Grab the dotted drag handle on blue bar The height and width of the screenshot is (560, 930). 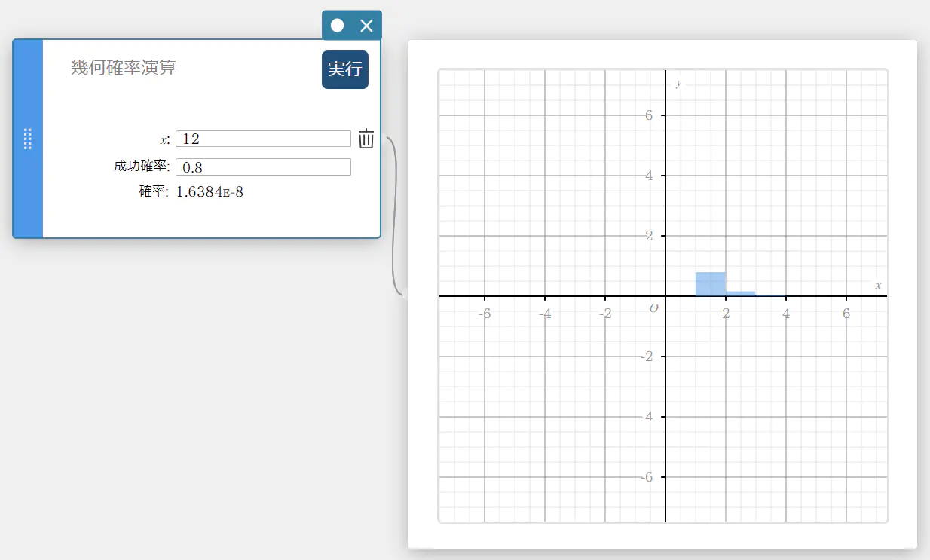[x=28, y=139]
